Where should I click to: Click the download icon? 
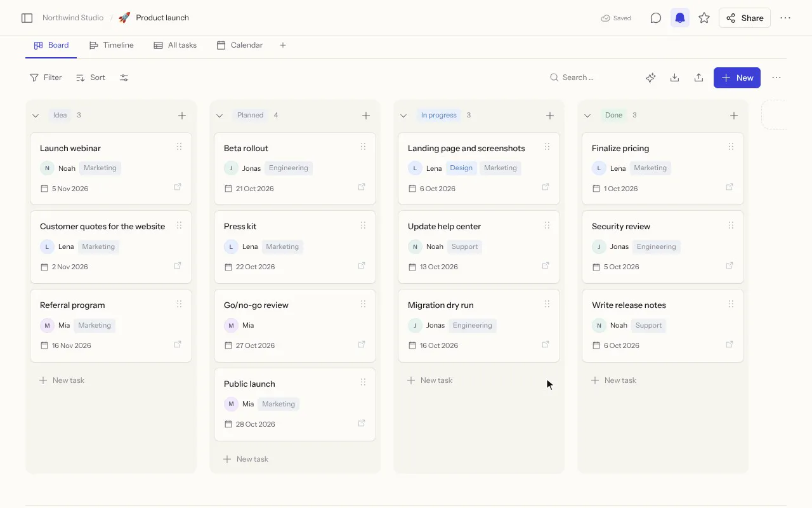pos(674,77)
